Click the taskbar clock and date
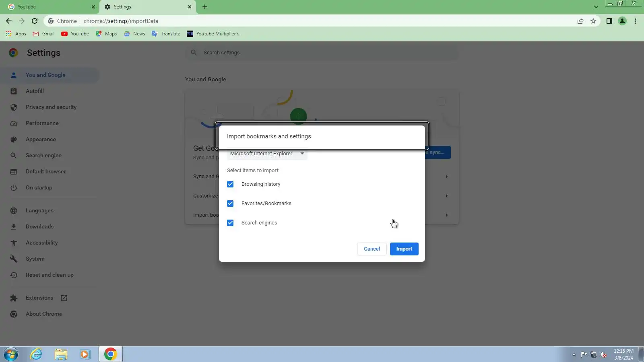This screenshot has width=644, height=362. (x=623, y=354)
